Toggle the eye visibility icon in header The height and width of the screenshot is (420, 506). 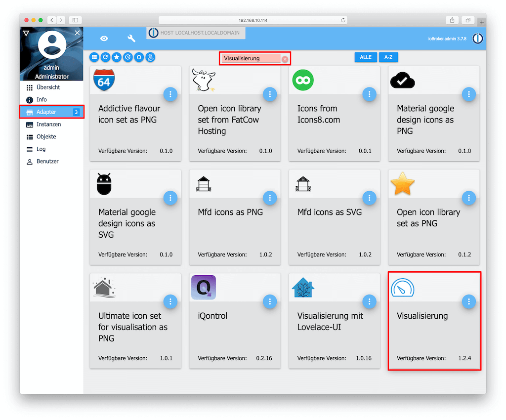click(x=104, y=39)
